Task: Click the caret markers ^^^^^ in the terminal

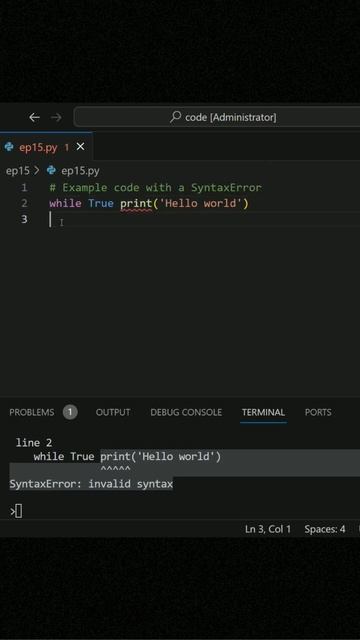Action: [x=116, y=469]
